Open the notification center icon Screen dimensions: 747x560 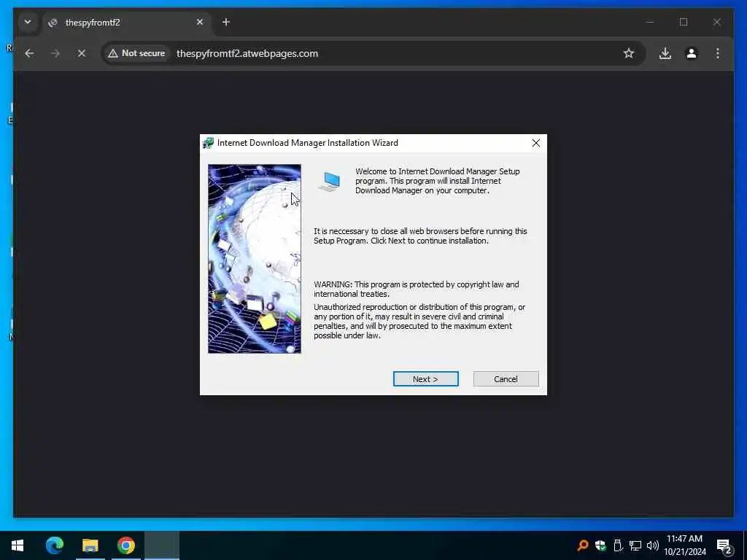click(724, 545)
